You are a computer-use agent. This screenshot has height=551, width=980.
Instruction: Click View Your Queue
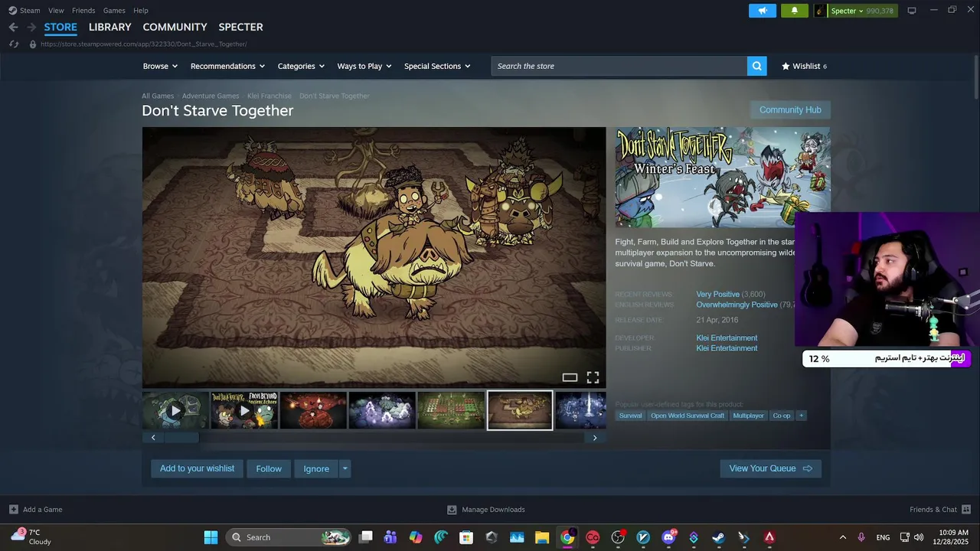770,468
